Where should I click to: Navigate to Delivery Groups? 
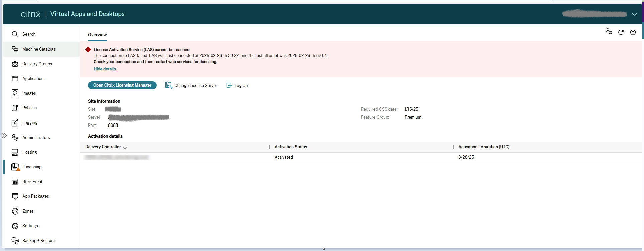[37, 64]
